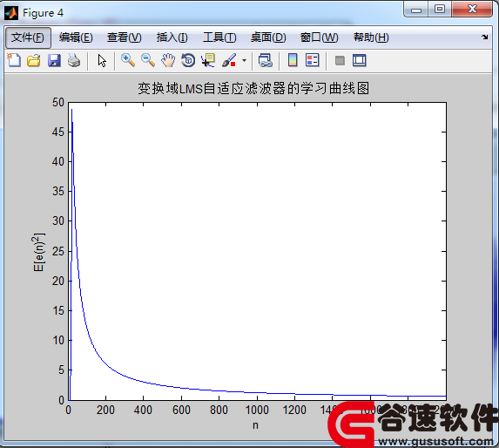Minimize the Figure 4 window
This screenshot has width=499, height=448.
click(416, 10)
